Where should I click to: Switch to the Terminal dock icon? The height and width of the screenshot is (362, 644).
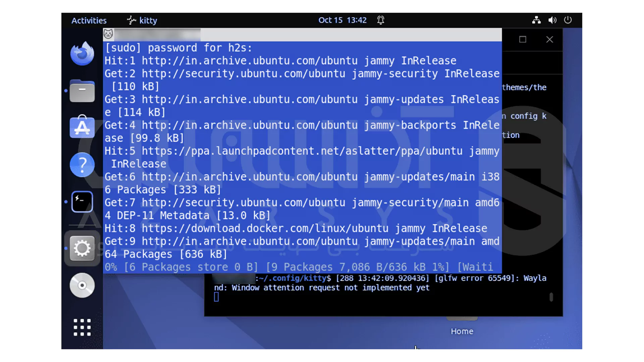82,202
